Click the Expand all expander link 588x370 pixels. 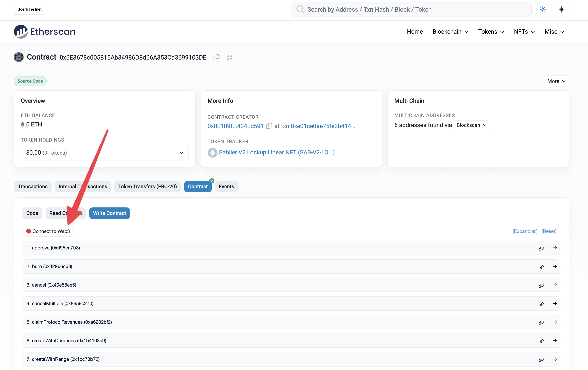coord(524,231)
